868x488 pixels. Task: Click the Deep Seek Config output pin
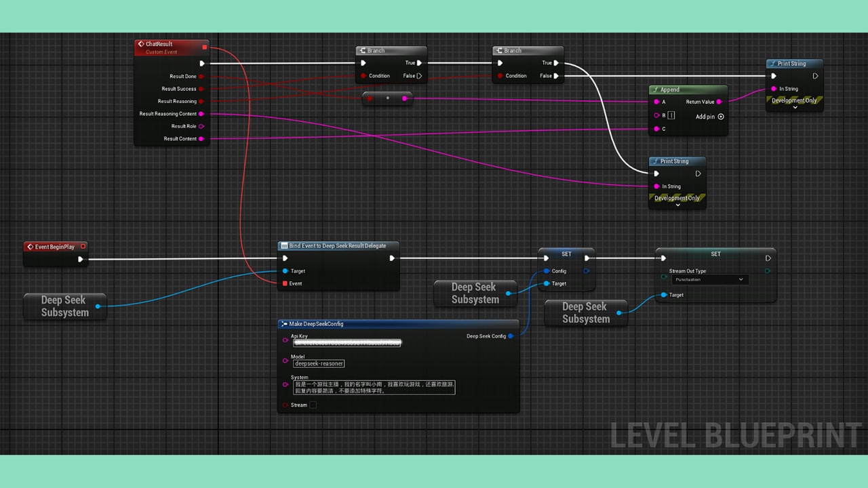pos(511,336)
